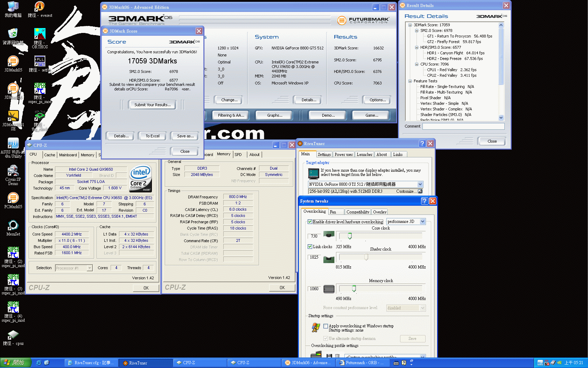Click Filtering & AA... button in 3DMark06

point(231,115)
